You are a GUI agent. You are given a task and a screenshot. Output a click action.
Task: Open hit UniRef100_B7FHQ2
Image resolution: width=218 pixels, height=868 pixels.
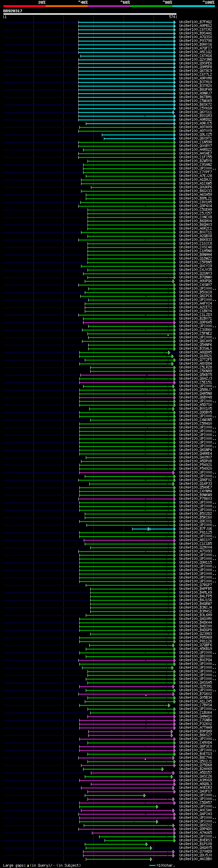pyautogui.click(x=196, y=22)
